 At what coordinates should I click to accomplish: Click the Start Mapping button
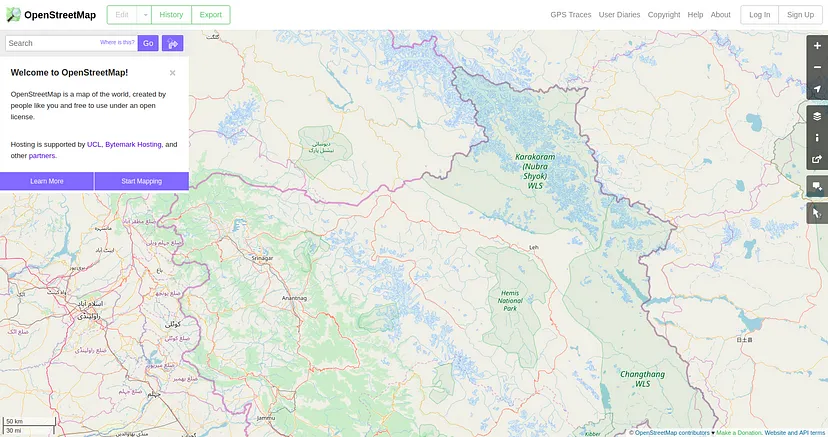[x=142, y=181]
